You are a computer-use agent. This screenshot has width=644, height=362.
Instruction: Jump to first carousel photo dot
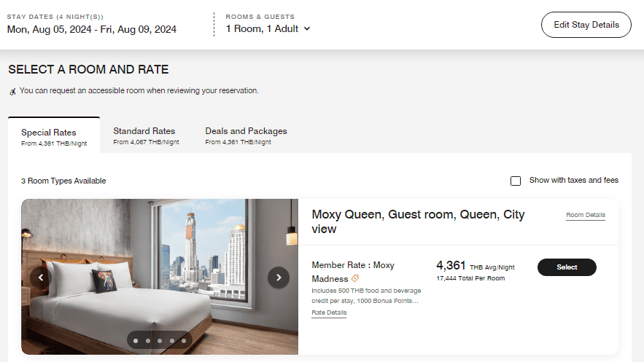click(136, 341)
